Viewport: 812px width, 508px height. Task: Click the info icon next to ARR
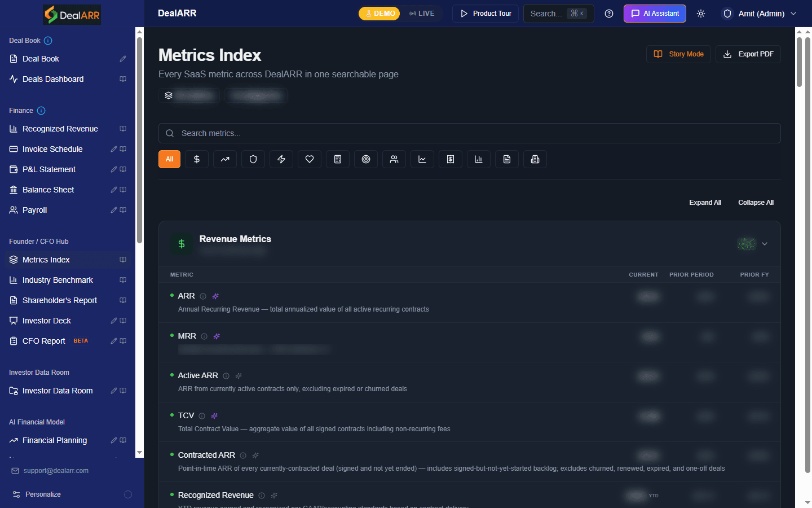[x=203, y=296]
